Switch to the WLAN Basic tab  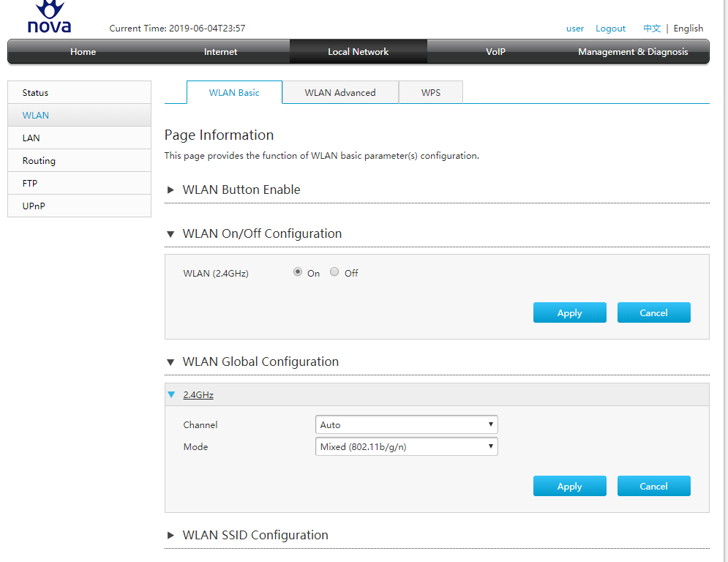coord(234,92)
